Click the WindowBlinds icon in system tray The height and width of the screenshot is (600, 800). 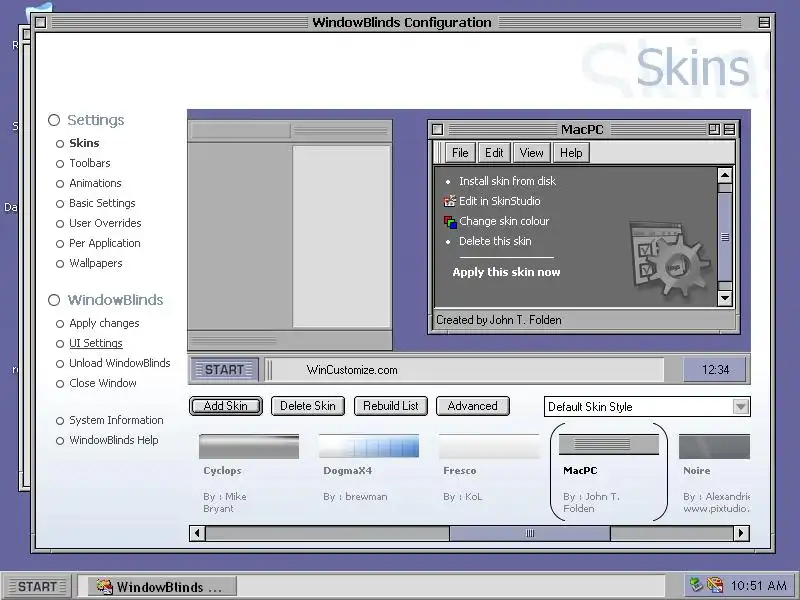715,585
